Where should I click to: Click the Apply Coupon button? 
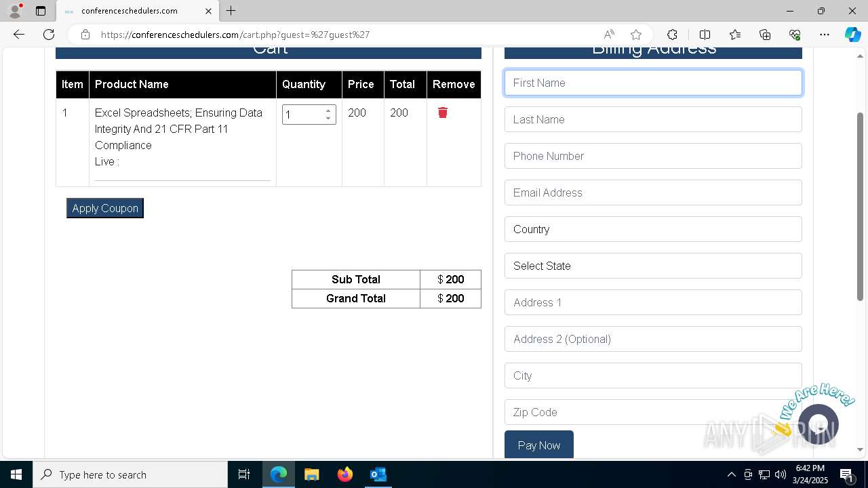[105, 208]
